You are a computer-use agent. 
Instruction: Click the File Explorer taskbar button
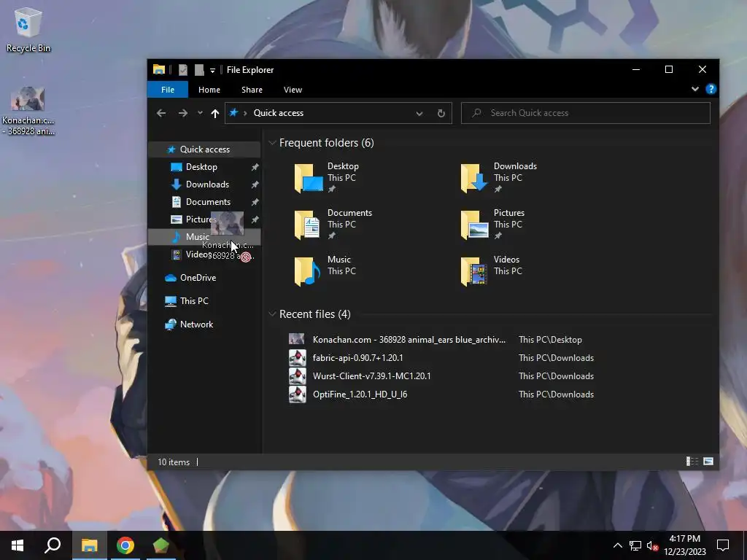[89, 545]
